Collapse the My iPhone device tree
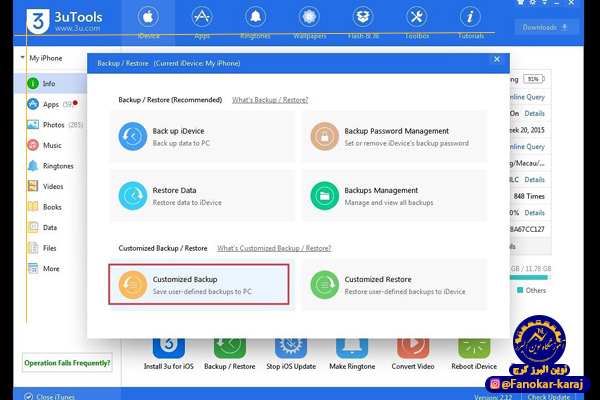 tap(23, 58)
